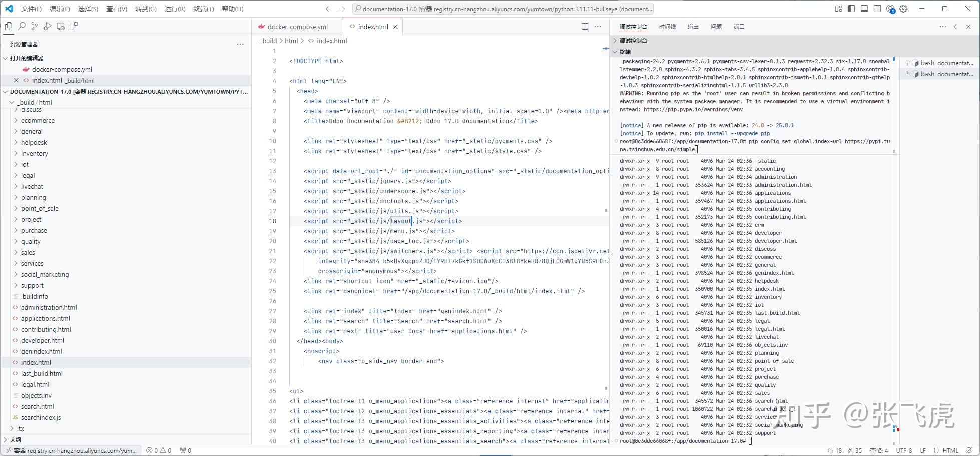Toggle notifications bell in status bar
980x456 pixels.
(x=969, y=450)
